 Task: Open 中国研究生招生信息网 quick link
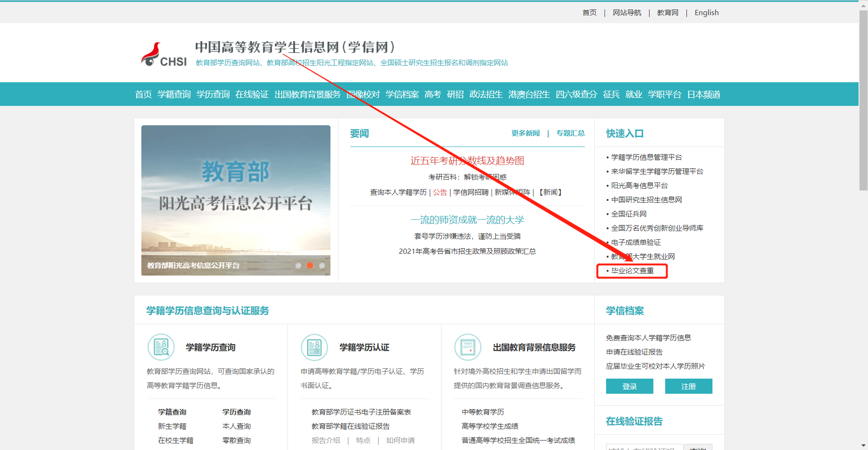tap(646, 200)
